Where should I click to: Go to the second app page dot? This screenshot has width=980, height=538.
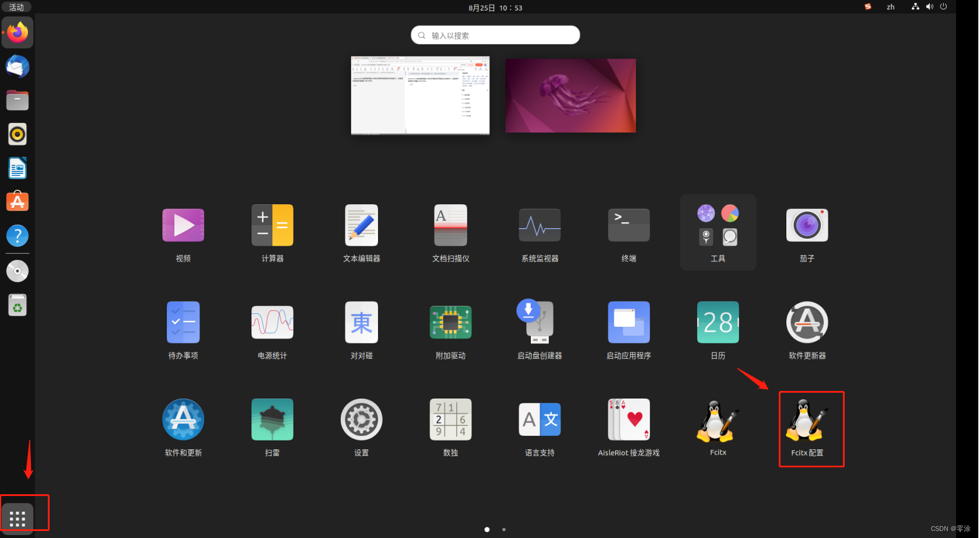(504, 530)
